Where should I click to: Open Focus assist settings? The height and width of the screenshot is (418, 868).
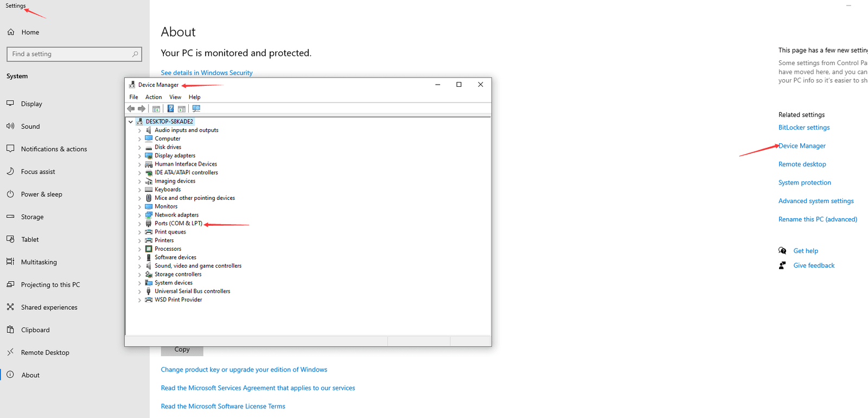tap(38, 172)
